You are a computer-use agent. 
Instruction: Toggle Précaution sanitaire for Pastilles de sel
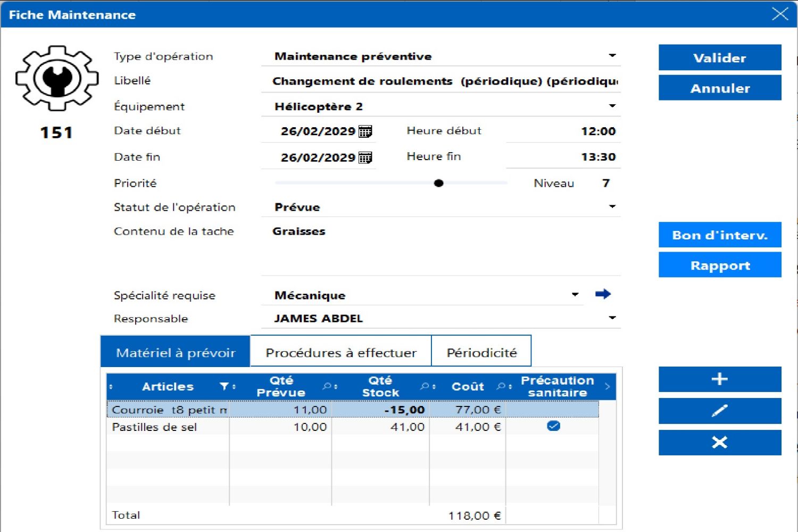553,426
